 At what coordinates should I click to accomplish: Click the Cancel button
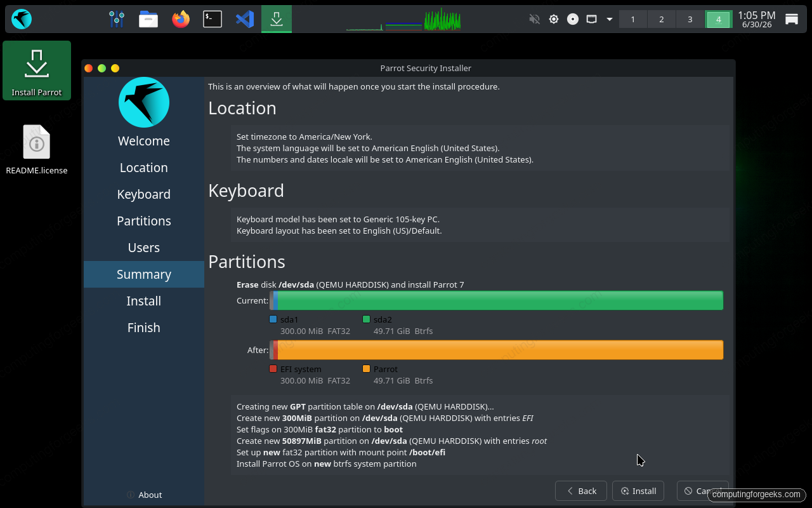pyautogui.click(x=703, y=491)
